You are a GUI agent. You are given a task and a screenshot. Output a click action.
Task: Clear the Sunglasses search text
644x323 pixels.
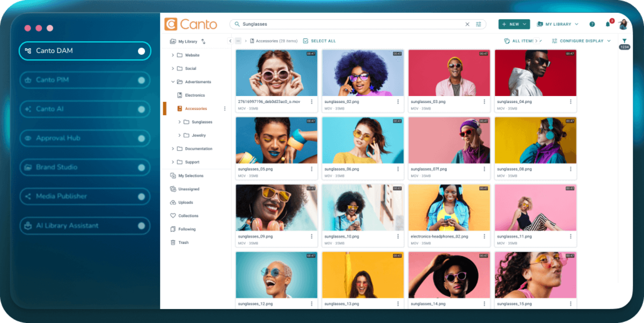point(467,24)
